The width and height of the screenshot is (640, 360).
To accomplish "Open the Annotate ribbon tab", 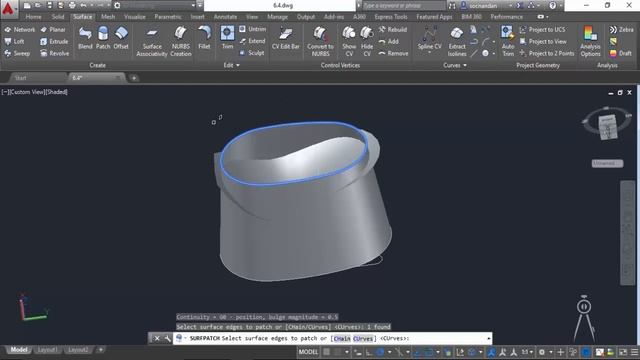I will coord(225,17).
